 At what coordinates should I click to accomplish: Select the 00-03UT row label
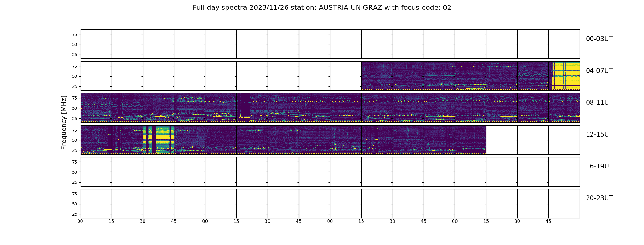click(599, 39)
